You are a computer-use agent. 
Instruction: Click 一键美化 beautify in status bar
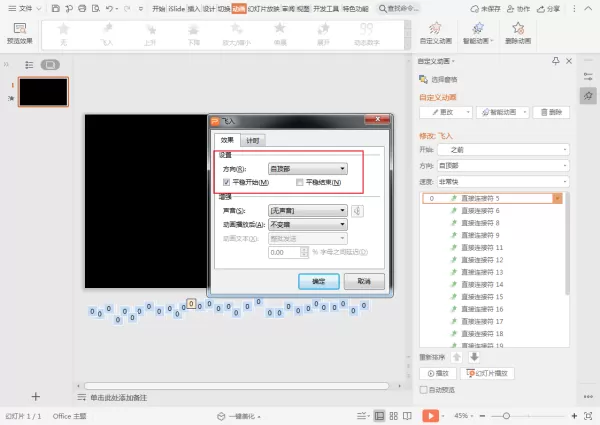(x=239, y=416)
